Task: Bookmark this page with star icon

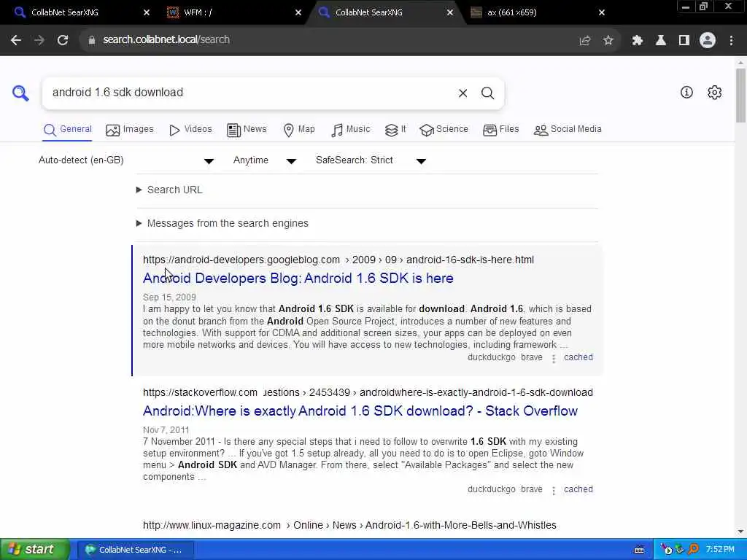Action: pyautogui.click(x=608, y=41)
